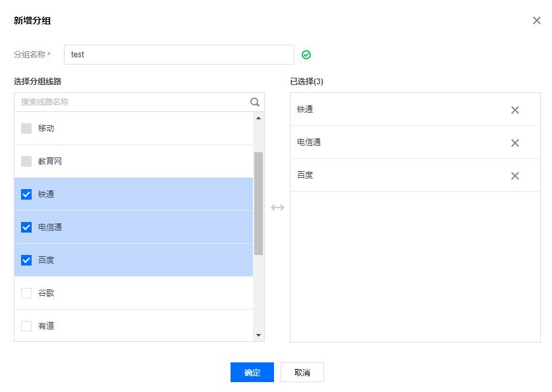The height and width of the screenshot is (392, 552).
Task: Click the list scroll-up arrow
Action: tap(258, 118)
